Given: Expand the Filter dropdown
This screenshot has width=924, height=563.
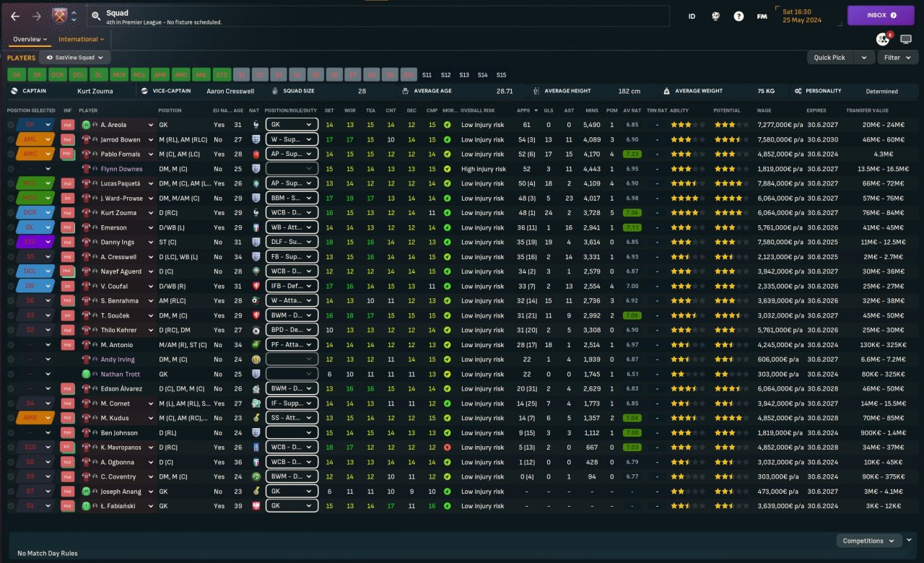Looking at the screenshot, I should click(897, 58).
